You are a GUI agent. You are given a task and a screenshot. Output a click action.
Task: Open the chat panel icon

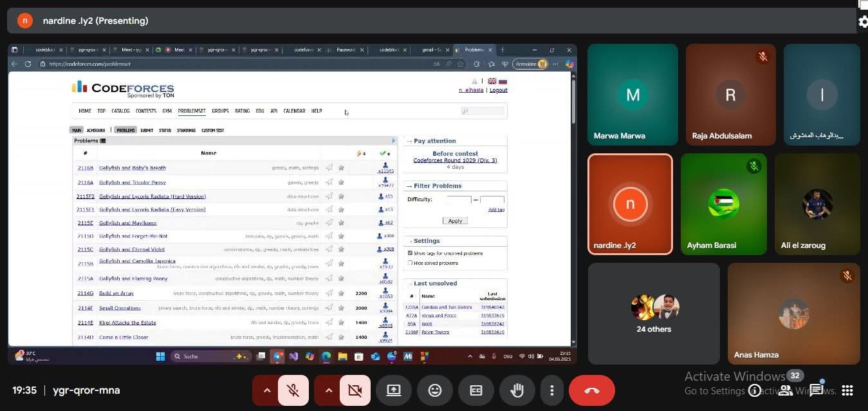point(816,390)
